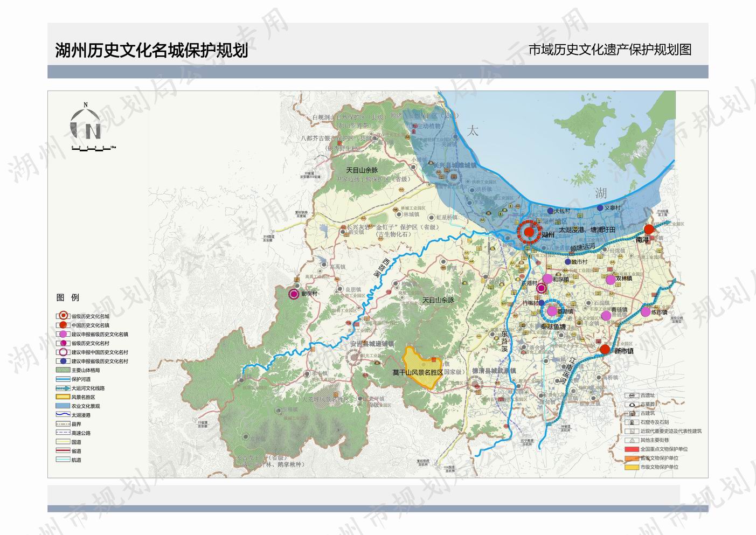
Task: Click the Digang Village (荻港村) ringed marker
Action: 542,289
